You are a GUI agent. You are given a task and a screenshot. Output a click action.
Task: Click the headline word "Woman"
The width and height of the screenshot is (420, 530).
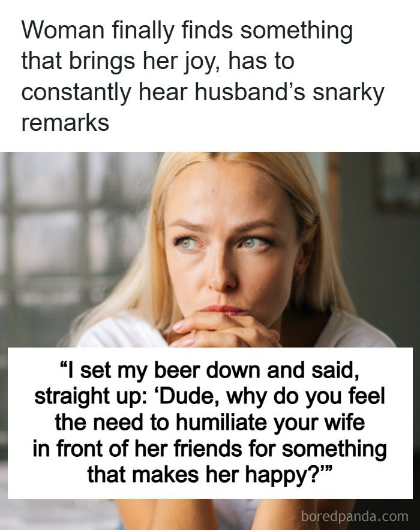[x=63, y=30]
